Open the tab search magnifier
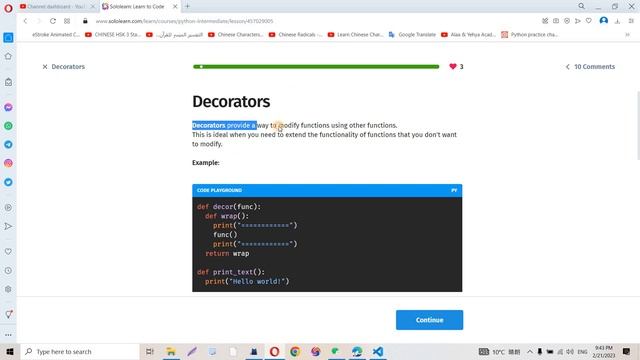Viewport: 640px width, 360px height. (581, 6)
